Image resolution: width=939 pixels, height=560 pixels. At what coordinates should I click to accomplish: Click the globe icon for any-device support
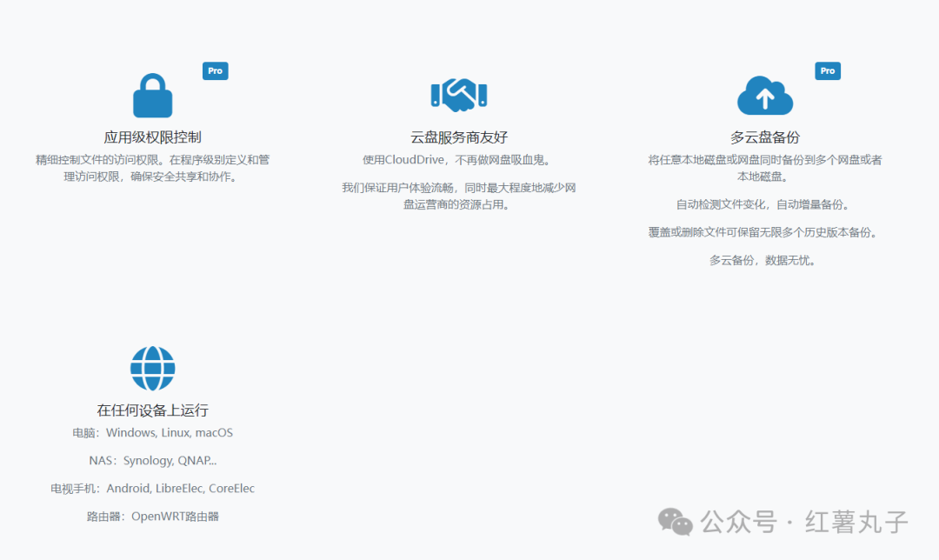[x=153, y=369]
